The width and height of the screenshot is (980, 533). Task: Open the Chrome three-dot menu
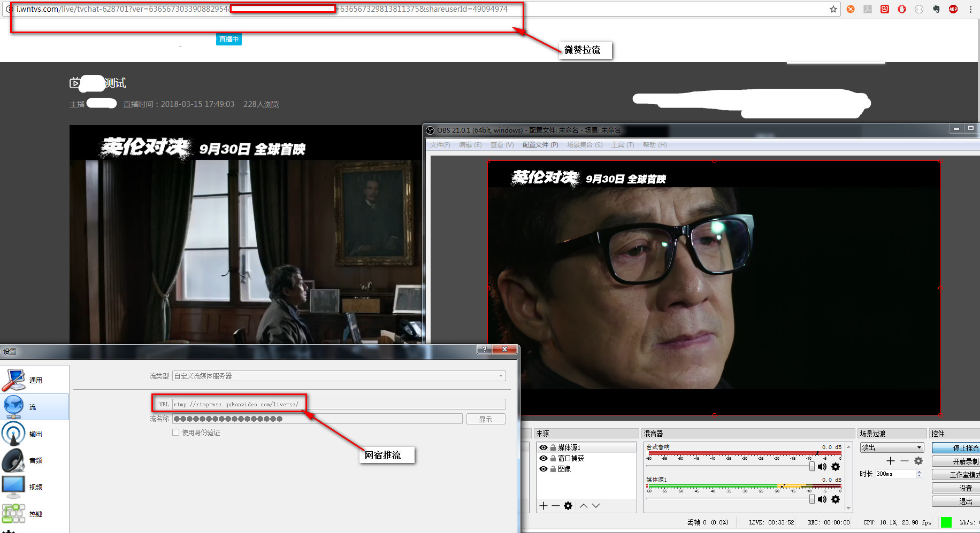(x=970, y=9)
